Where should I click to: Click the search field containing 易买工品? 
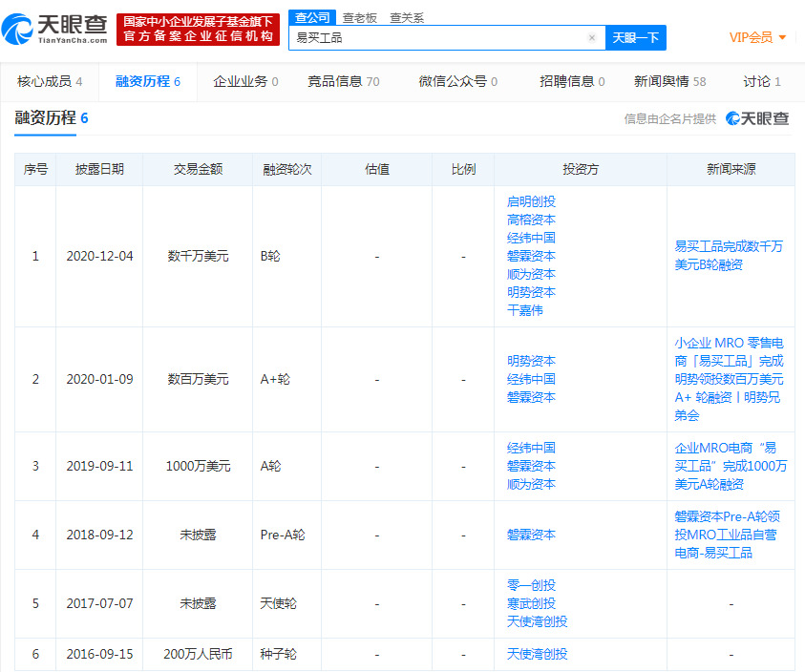[447, 37]
